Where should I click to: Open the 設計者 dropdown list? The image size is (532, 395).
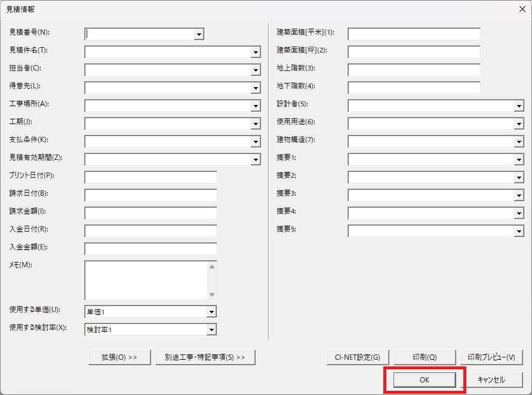coord(521,106)
